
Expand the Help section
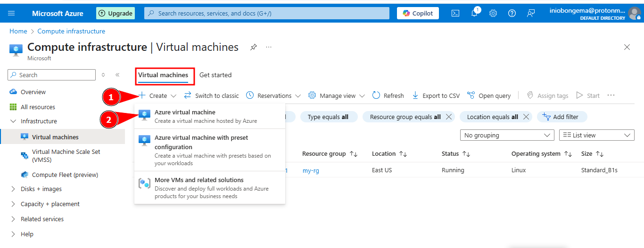tap(13, 234)
